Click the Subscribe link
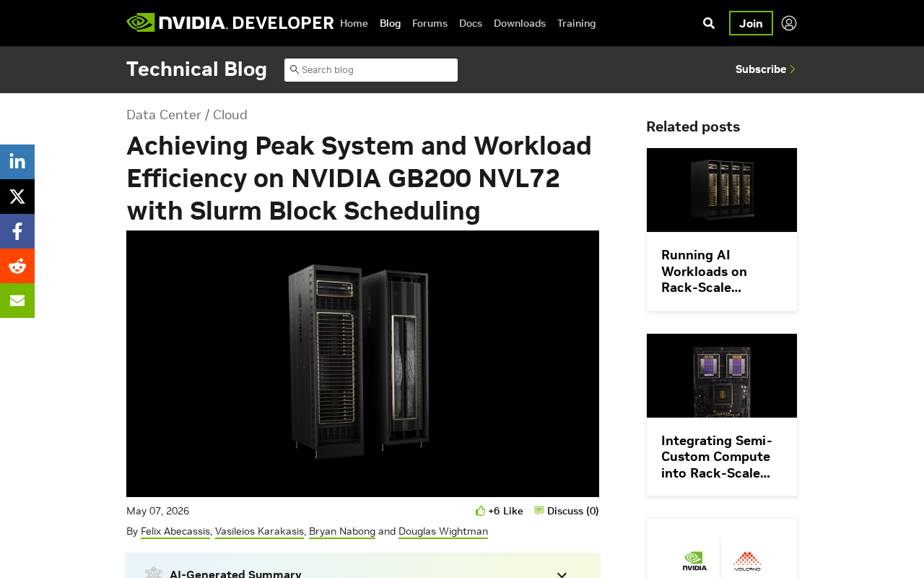Viewport: 924px width, 578px height. 765,69
